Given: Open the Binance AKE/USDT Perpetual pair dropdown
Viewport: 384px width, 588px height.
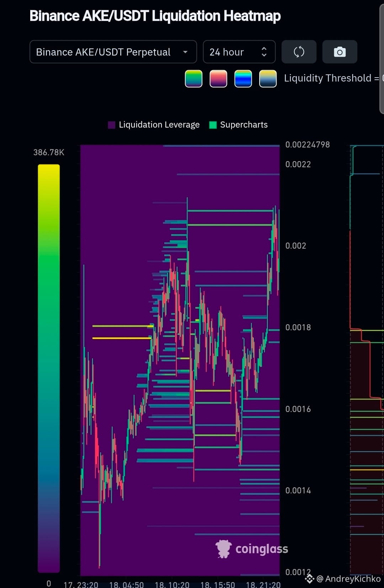Looking at the screenshot, I should 113,52.
